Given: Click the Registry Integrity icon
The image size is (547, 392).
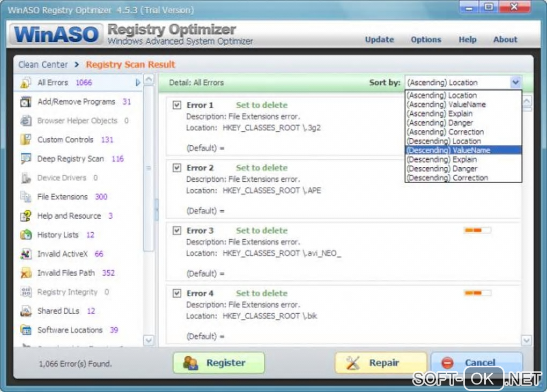Looking at the screenshot, I should click(x=26, y=292).
